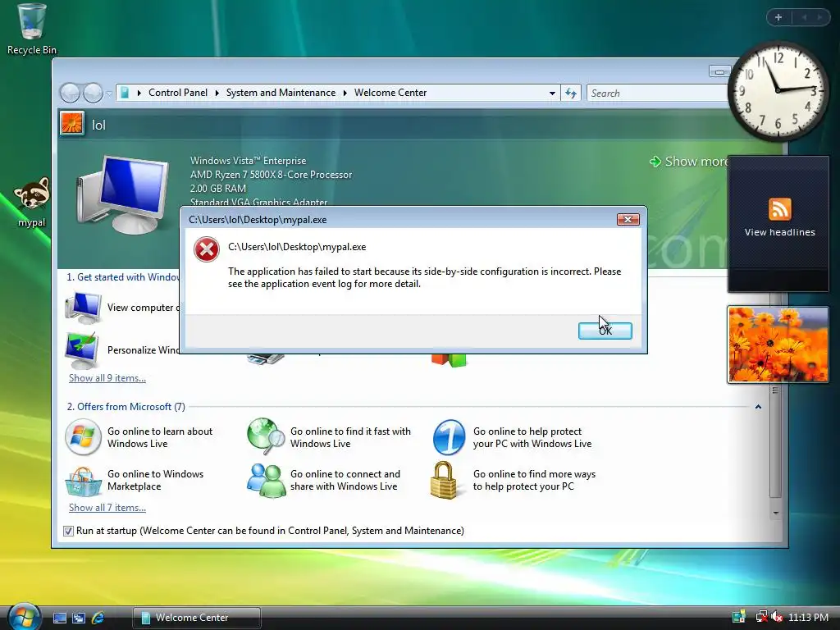
Task: Click Show Desktop quick launch icon
Action: click(60, 618)
